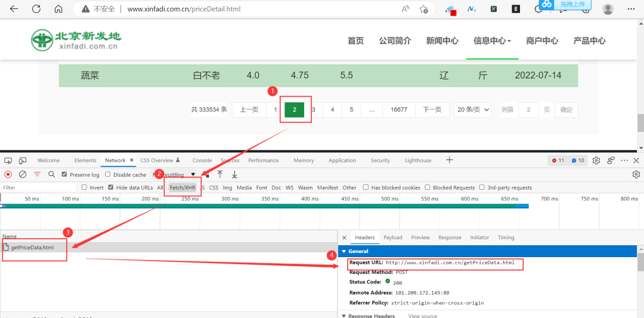Image resolution: width=644 pixels, height=318 pixels.
Task: Export HAR file with the down arrow
Action: click(x=234, y=174)
